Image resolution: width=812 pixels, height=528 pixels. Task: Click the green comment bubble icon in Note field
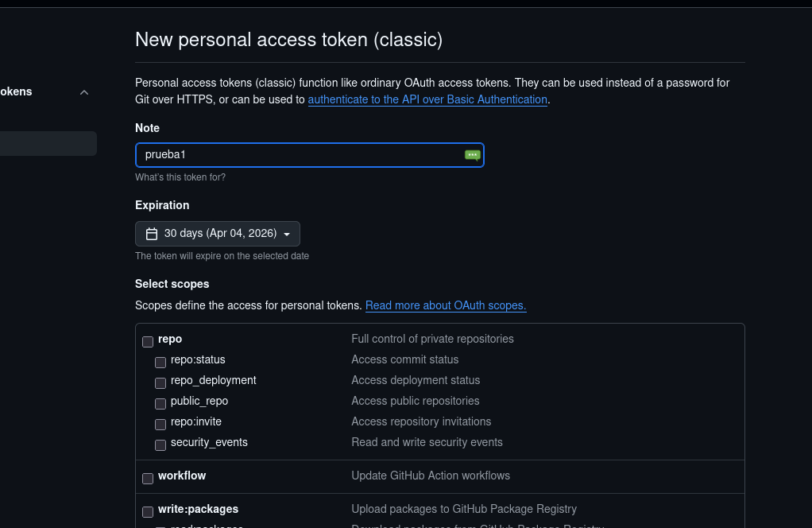[x=472, y=154]
